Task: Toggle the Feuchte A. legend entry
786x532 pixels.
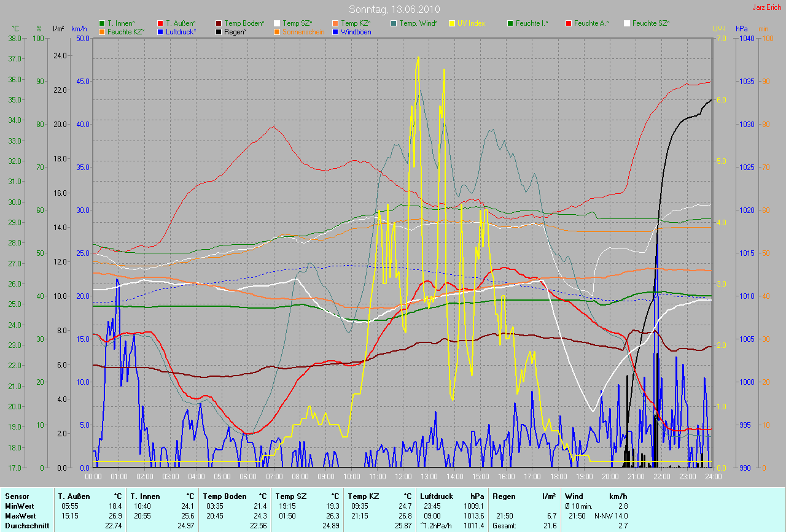Action: 591,23
